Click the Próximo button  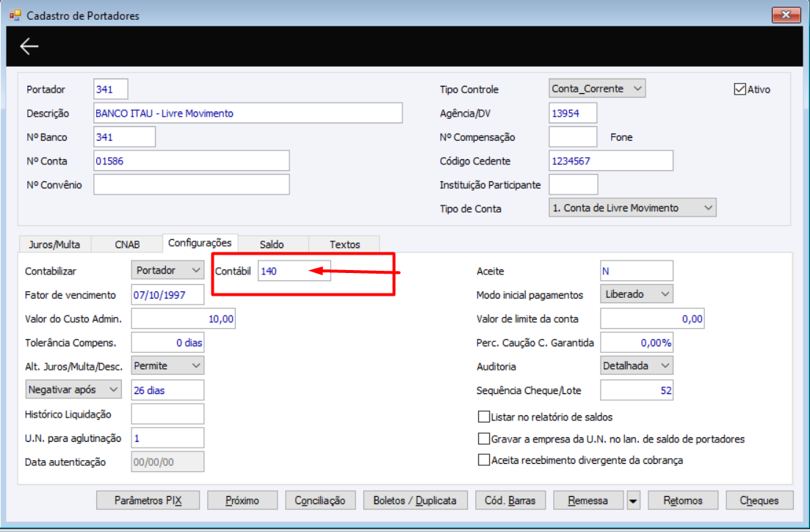click(x=242, y=500)
